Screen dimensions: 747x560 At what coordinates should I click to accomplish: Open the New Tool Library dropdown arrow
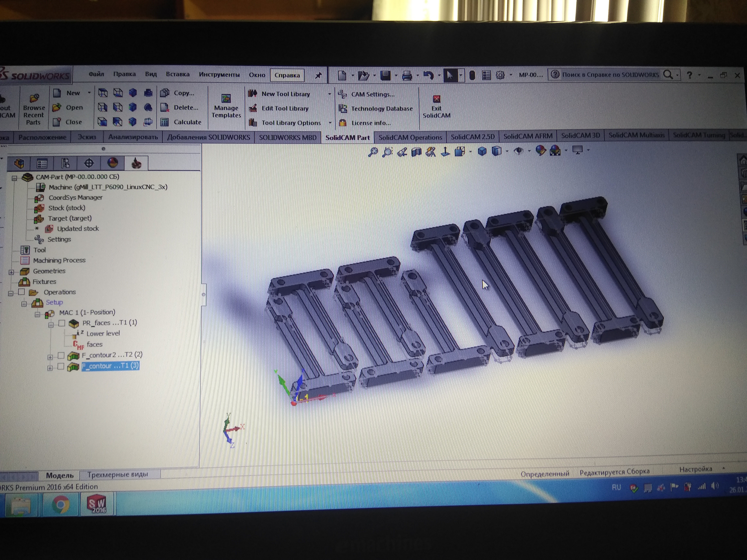click(330, 94)
